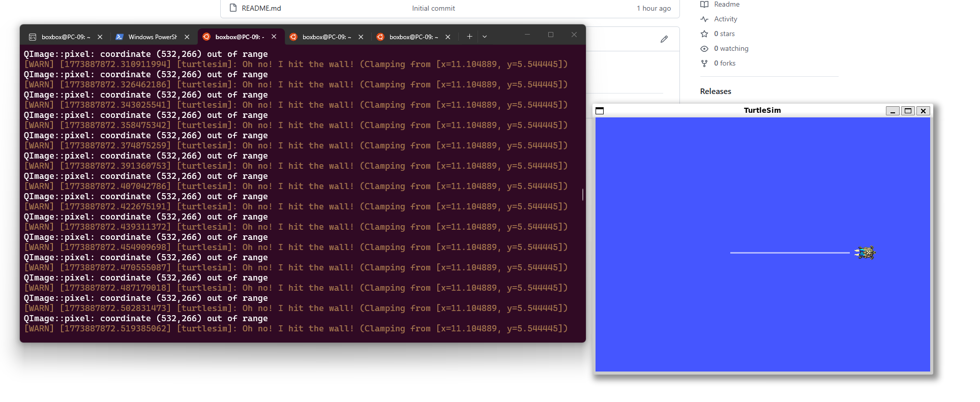Open the Readme sidebar link
Screen dimensions: 980x402
coord(727,4)
